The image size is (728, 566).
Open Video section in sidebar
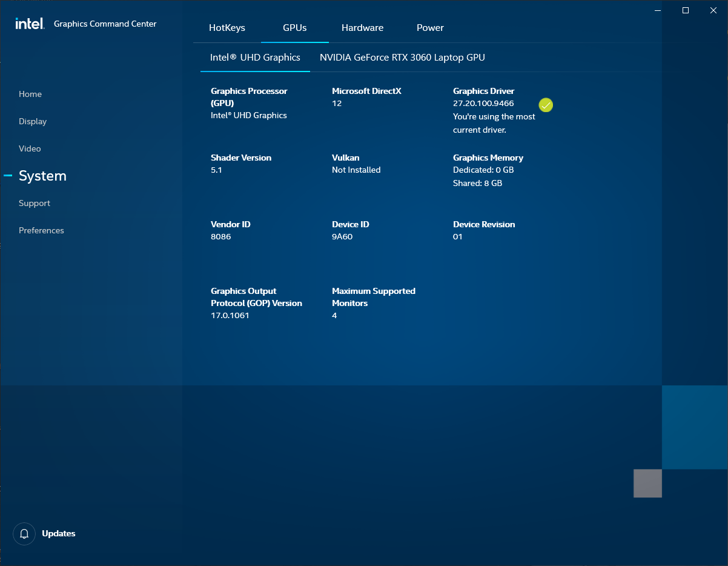pos(30,148)
